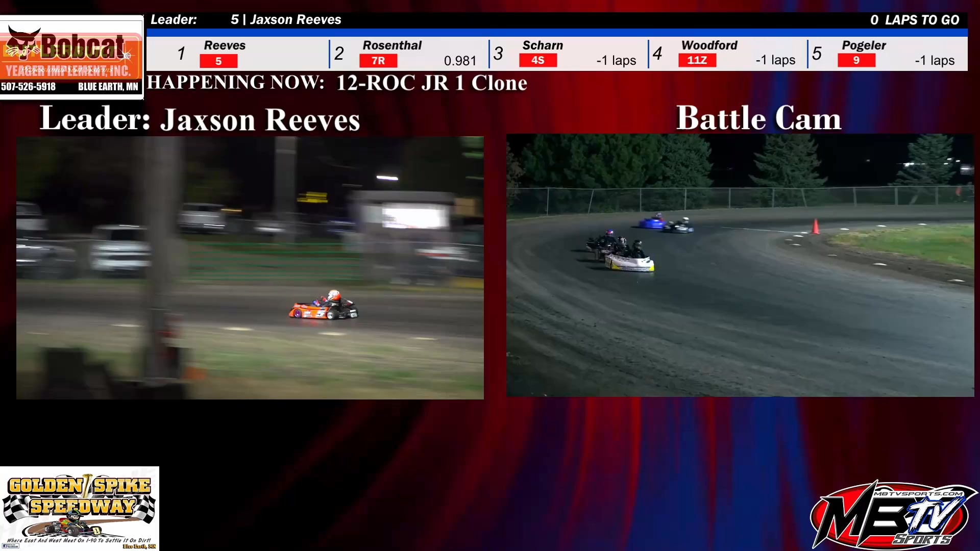Click 'BLUE EARTH, MN' in sponsor box

108,87
